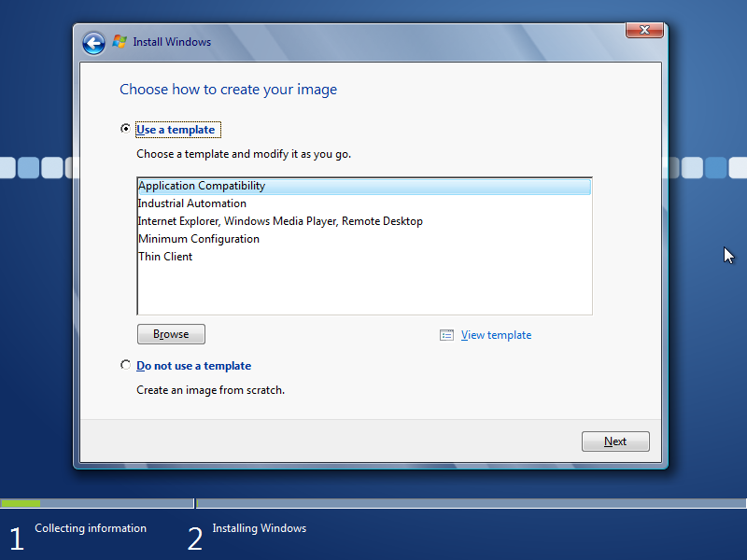
Task: Select the Internet Explorer, Windows Media Player template
Action: 280,221
